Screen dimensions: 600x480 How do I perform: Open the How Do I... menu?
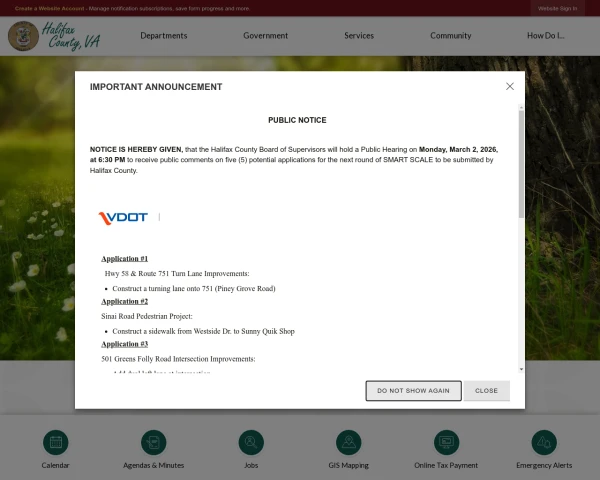click(546, 36)
